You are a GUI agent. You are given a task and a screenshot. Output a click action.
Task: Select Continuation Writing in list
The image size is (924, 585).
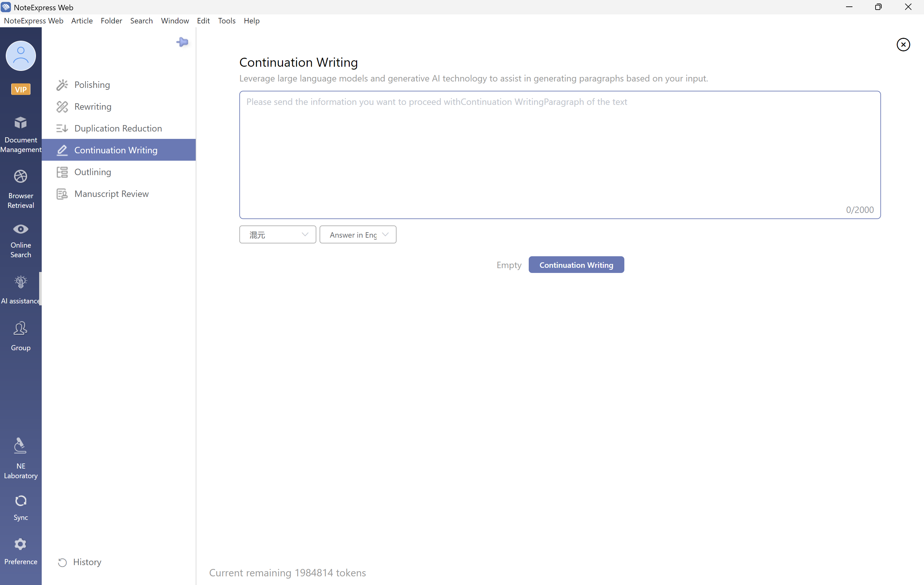tap(119, 150)
